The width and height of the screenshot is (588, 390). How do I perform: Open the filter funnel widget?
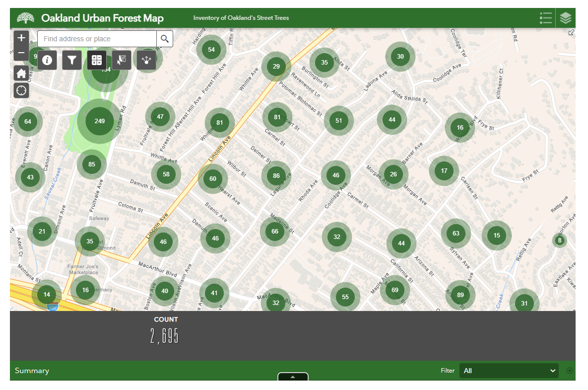(x=72, y=60)
